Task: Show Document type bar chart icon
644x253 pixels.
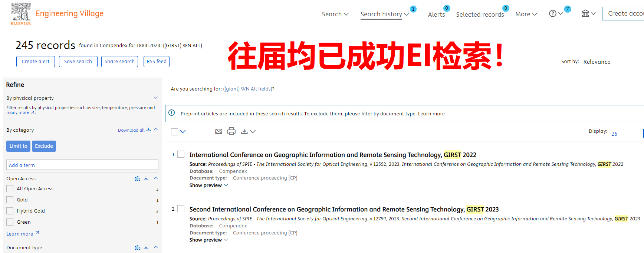Action: coord(138,247)
